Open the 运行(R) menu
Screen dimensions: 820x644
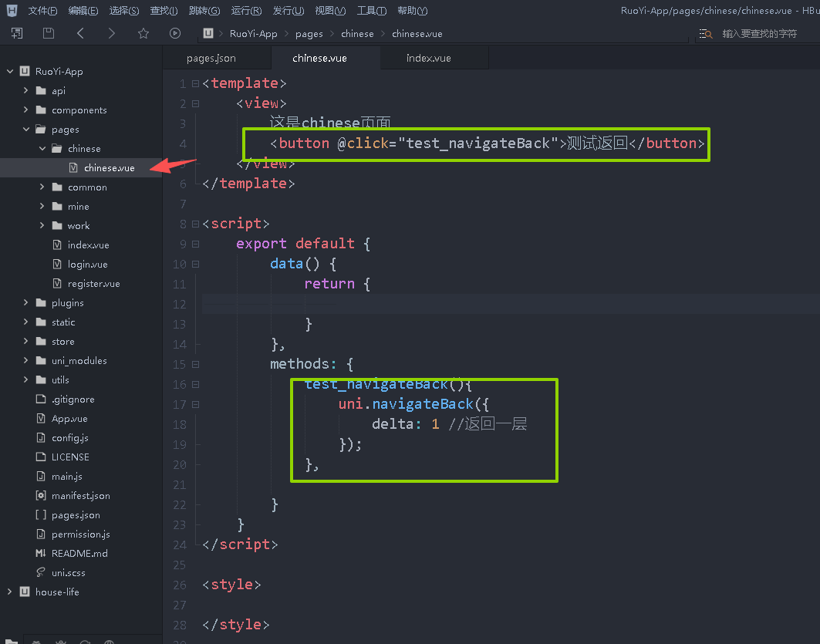(x=245, y=11)
